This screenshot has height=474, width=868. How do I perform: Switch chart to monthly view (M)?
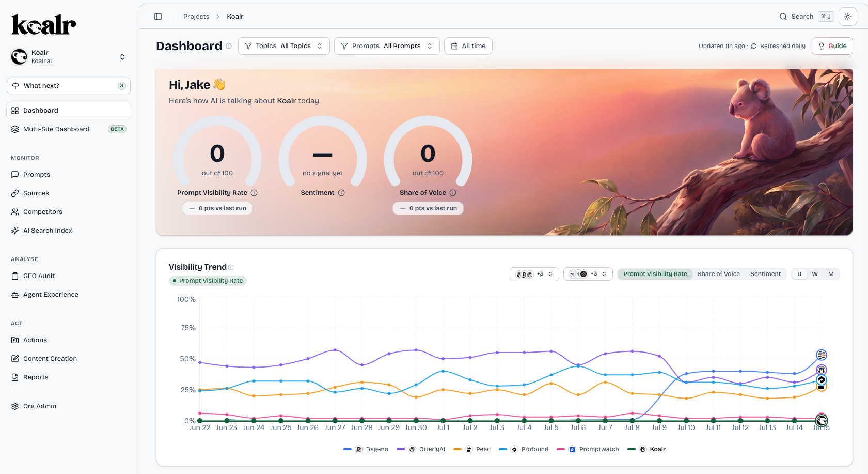(831, 274)
